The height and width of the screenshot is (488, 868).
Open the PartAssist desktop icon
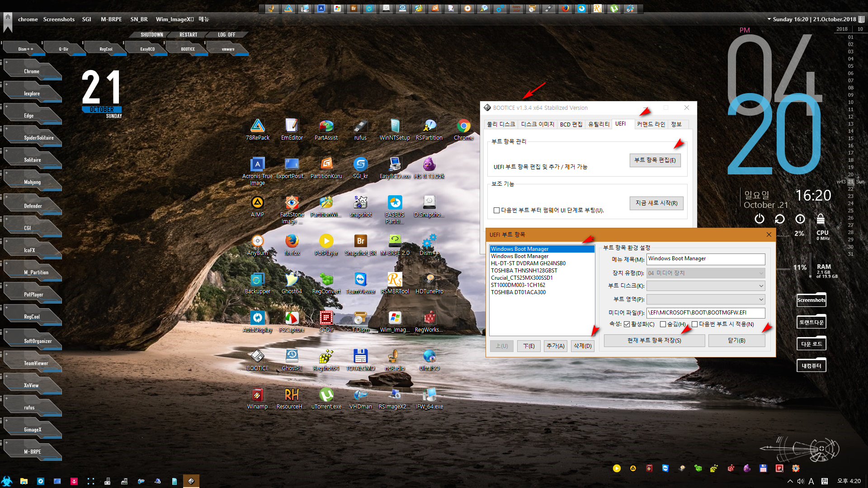click(x=326, y=129)
